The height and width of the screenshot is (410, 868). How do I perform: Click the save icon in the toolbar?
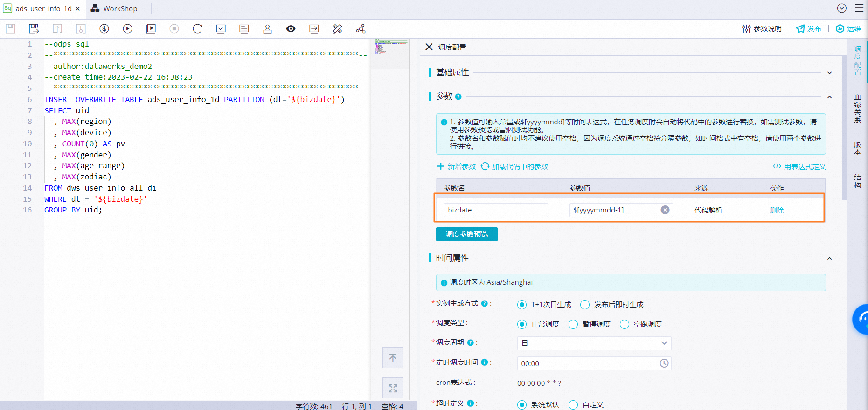pyautogui.click(x=11, y=29)
